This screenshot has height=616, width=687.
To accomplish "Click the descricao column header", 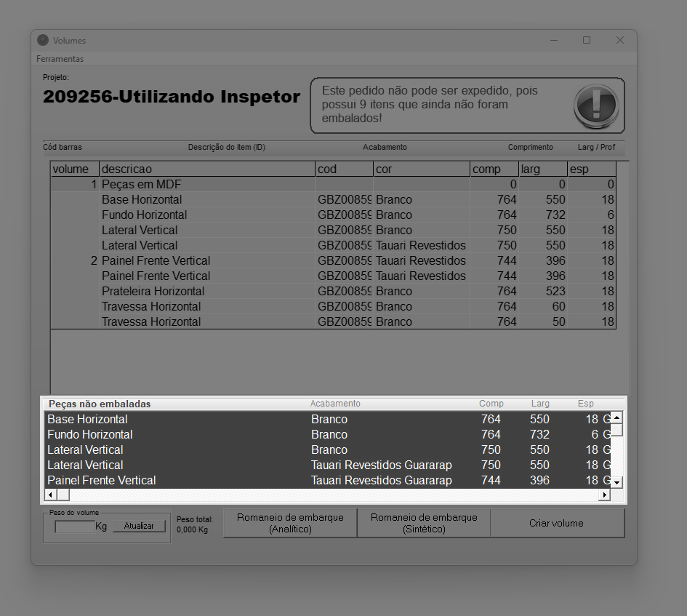I will click(206, 169).
